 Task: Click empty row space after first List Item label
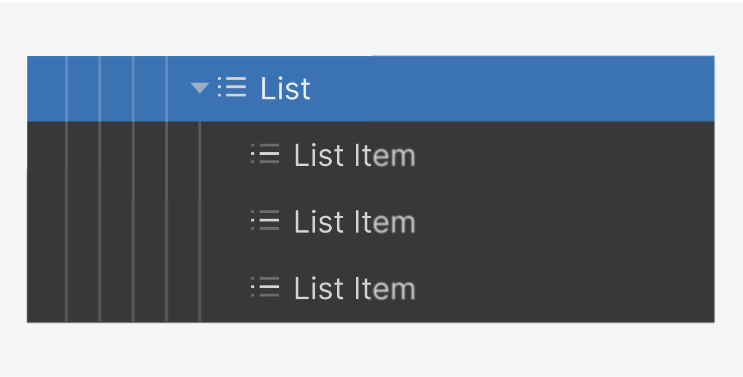(x=564, y=155)
